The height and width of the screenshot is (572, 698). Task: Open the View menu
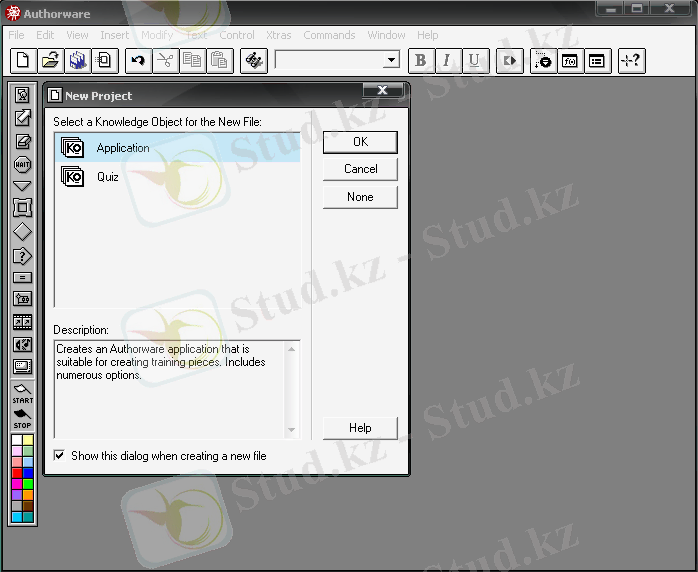pos(77,35)
